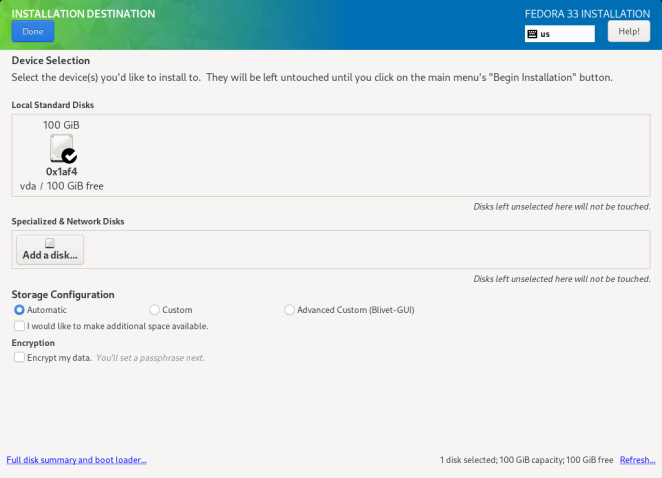Click the small icon above Add a disk
This screenshot has width=662, height=478.
pos(50,243)
